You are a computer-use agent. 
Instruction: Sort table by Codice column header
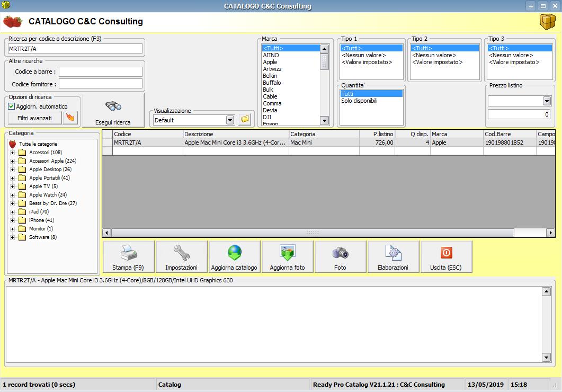(x=148, y=134)
